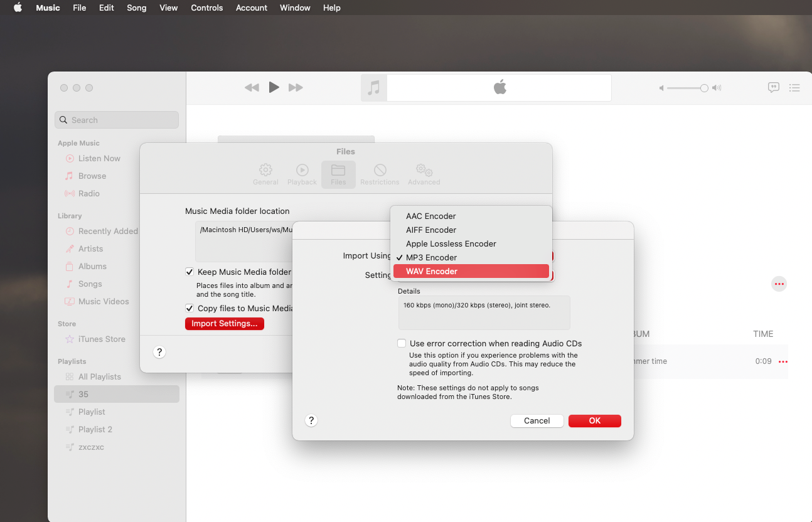Show the Up Next queue list icon
This screenshot has width=812, height=522.
pyautogui.click(x=794, y=88)
